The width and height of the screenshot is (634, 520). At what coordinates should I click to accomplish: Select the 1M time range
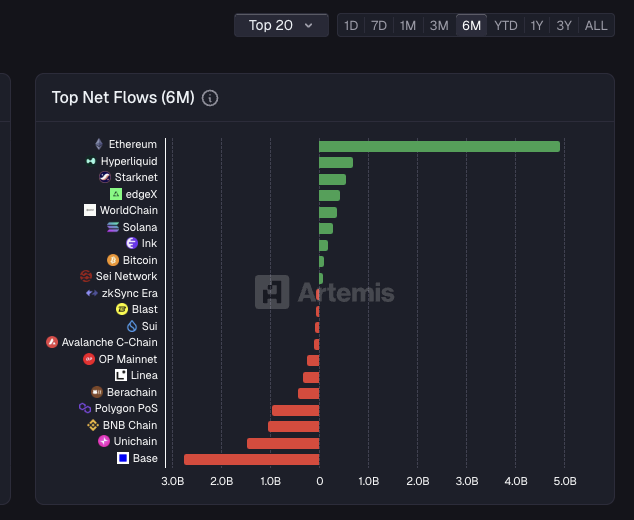point(408,25)
